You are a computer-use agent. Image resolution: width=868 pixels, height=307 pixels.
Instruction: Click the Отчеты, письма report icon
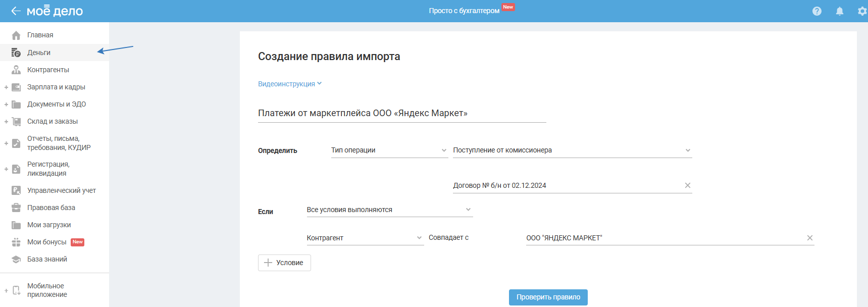coord(16,143)
